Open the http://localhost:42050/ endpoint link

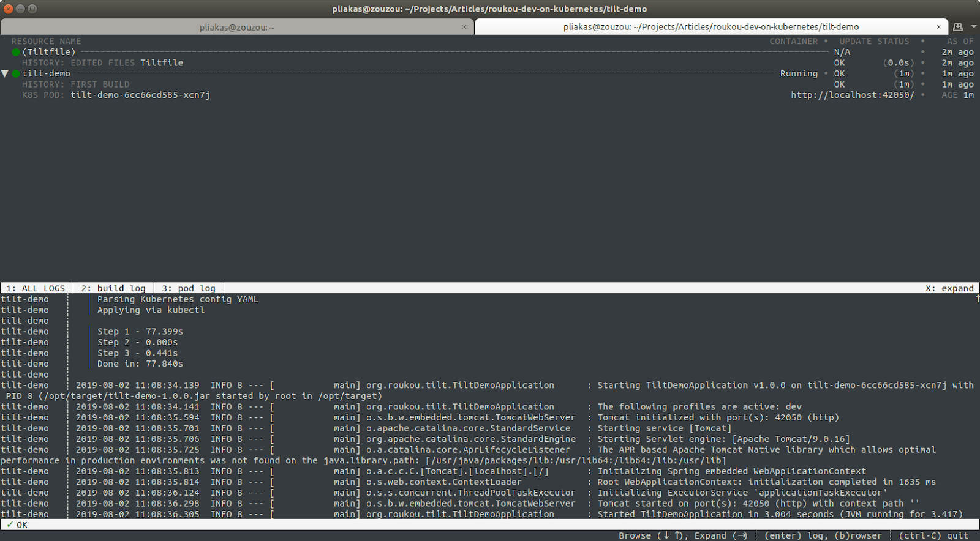click(852, 95)
